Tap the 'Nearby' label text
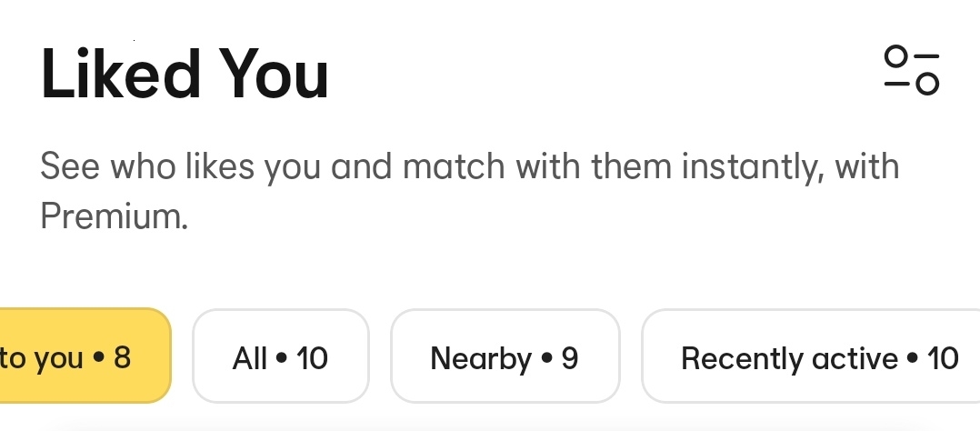Screen dimensions: 980x431 481,360
